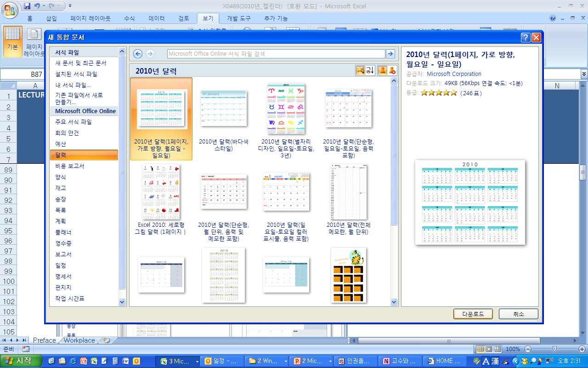Open the Undo history dropdown arrow
This screenshot has height=368, width=588.
pos(43,6)
